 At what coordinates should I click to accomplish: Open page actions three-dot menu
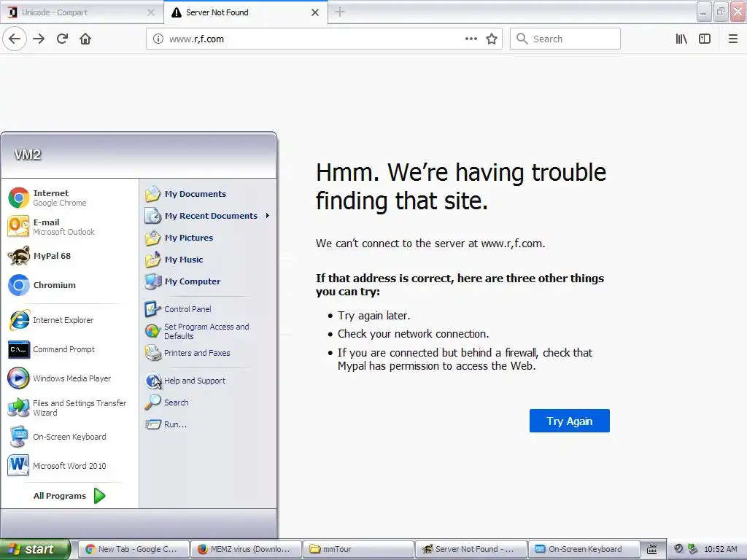click(x=471, y=39)
